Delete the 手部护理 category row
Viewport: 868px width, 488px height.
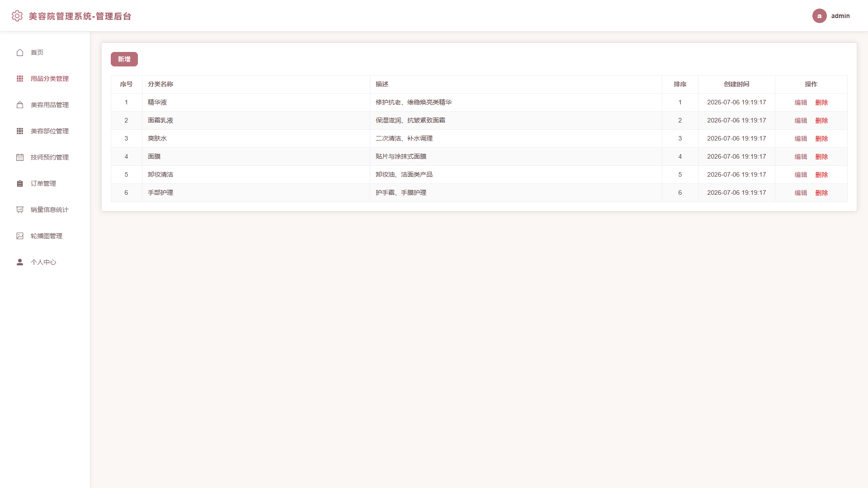821,193
